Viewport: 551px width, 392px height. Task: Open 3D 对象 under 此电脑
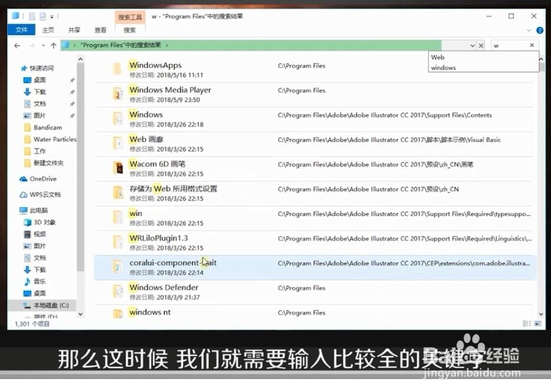45,222
